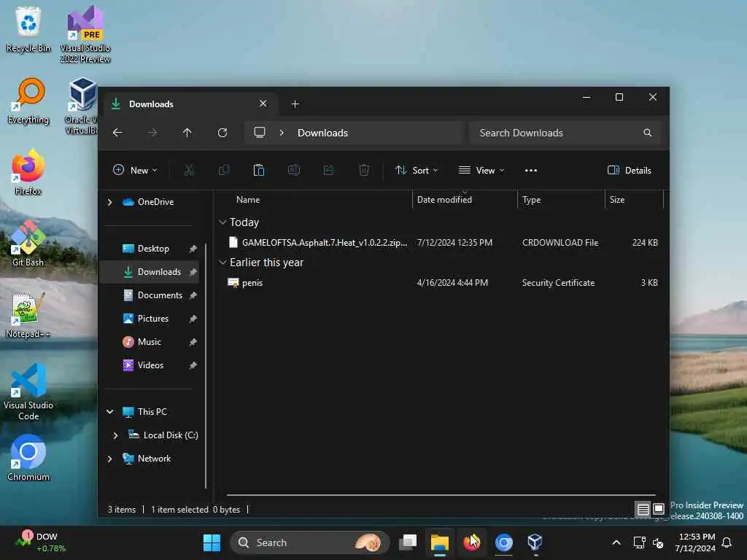The width and height of the screenshot is (747, 560).
Task: Refresh the Downloads folder view
Action: tap(222, 133)
